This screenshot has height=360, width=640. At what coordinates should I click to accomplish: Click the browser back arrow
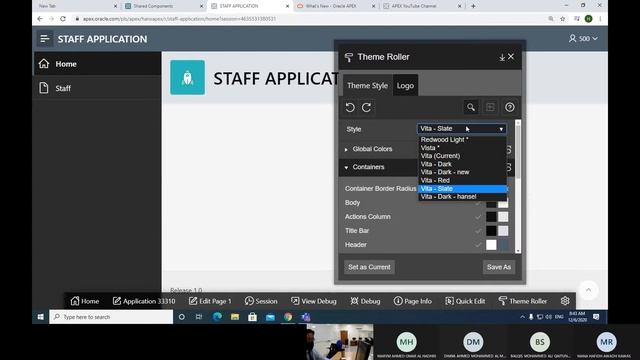[40, 19]
